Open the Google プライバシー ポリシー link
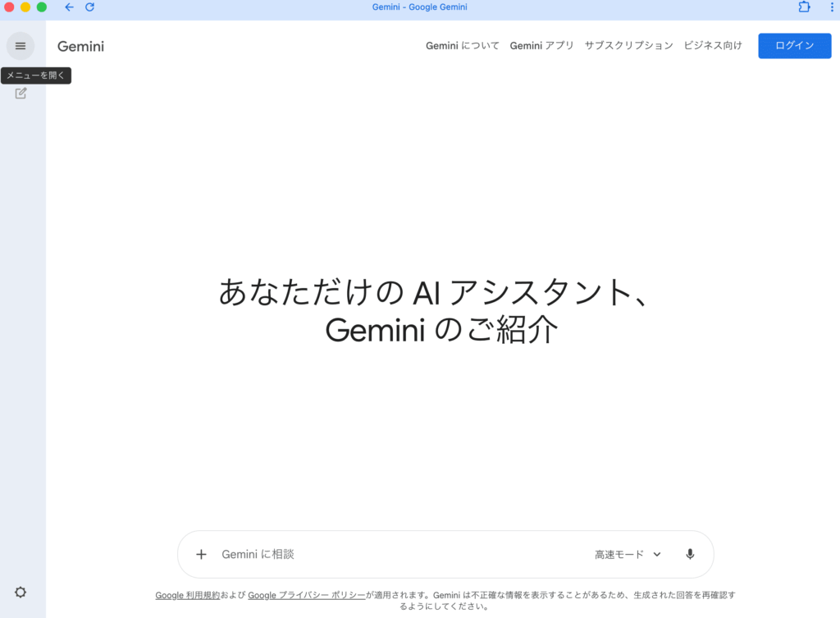The image size is (840, 618). (x=307, y=594)
